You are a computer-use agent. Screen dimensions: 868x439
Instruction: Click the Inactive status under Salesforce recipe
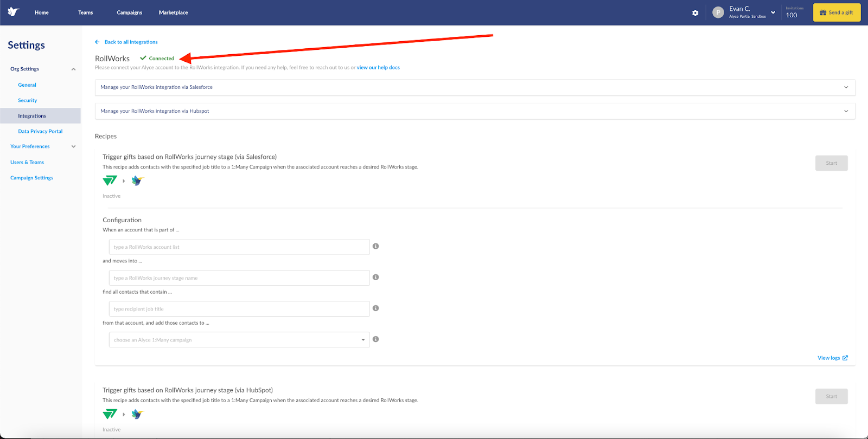pos(112,196)
